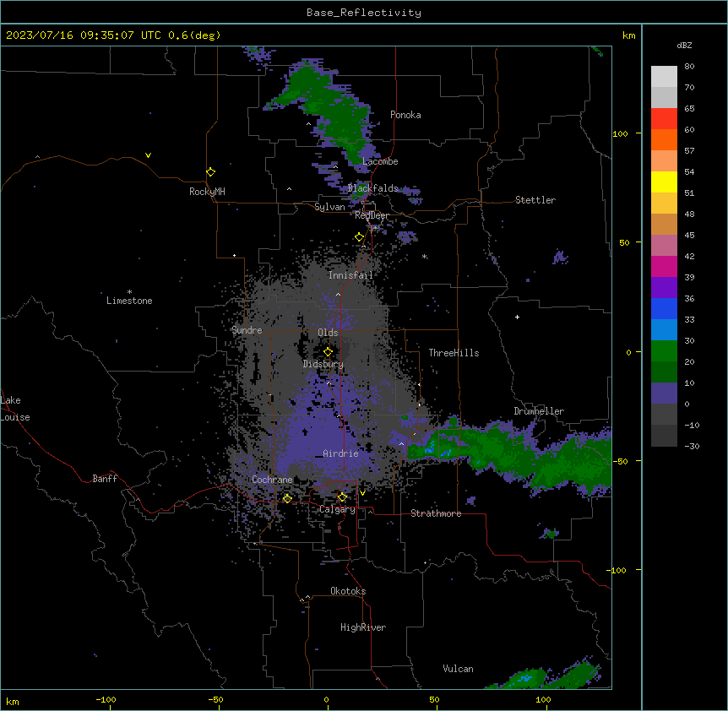Click the timestamp 2023/07/16 09:35:07 UTC
Image resolution: width=728 pixels, height=711 pixels.
click(x=84, y=35)
